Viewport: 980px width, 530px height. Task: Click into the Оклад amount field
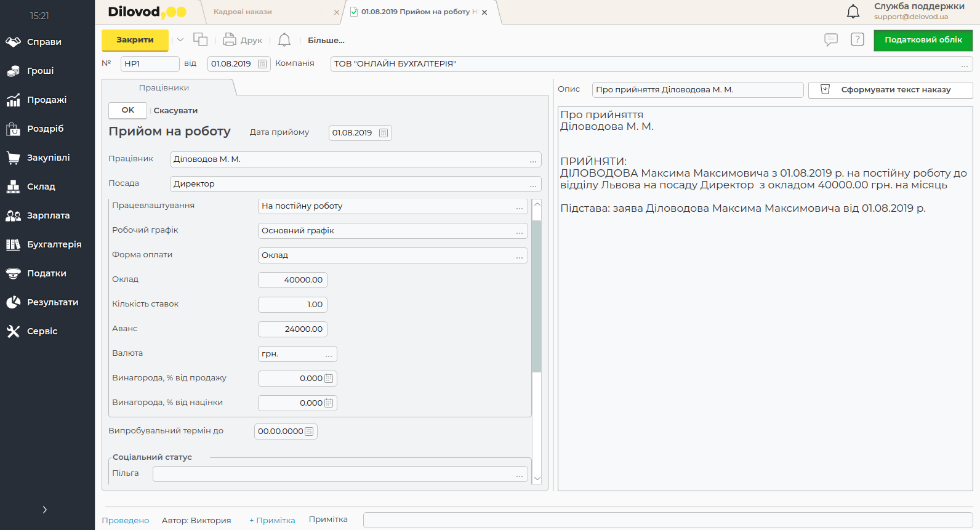click(x=292, y=280)
